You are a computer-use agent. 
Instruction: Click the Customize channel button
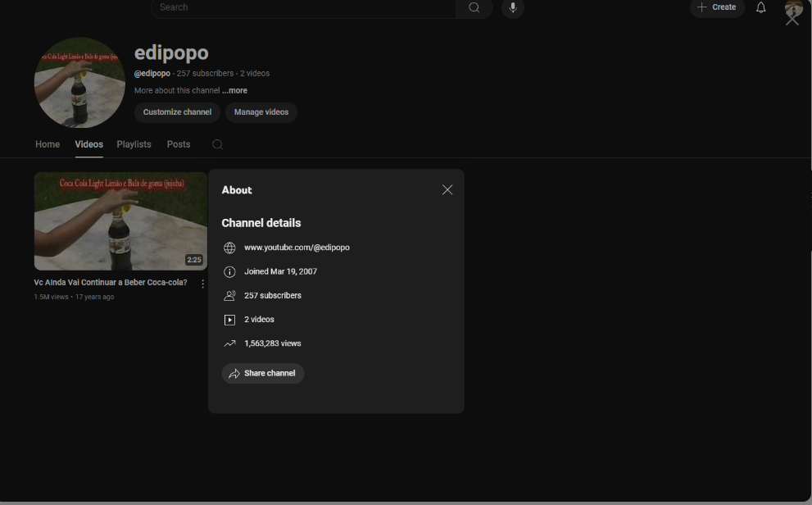click(x=177, y=112)
